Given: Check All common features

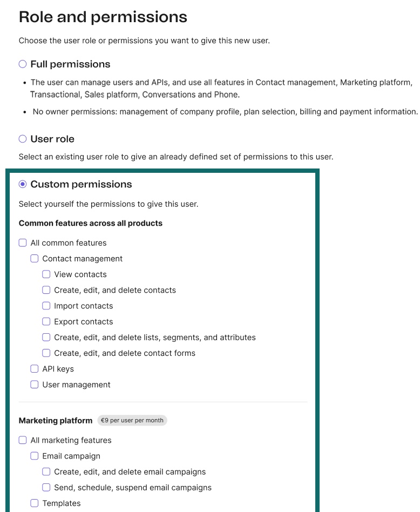Looking at the screenshot, I should tap(23, 242).
